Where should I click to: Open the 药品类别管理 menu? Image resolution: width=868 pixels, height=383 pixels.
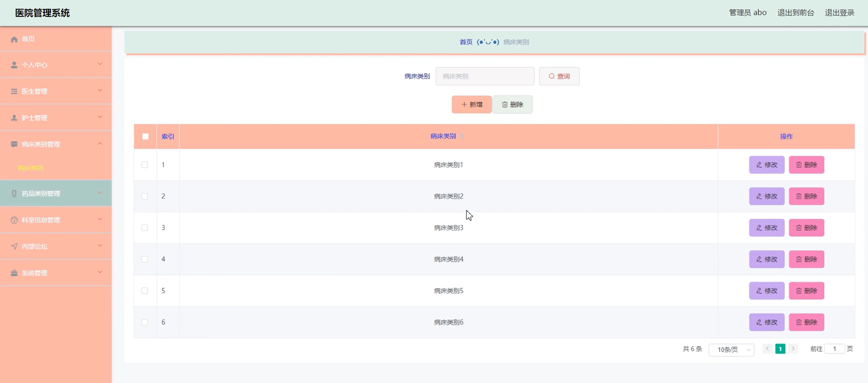(x=56, y=194)
